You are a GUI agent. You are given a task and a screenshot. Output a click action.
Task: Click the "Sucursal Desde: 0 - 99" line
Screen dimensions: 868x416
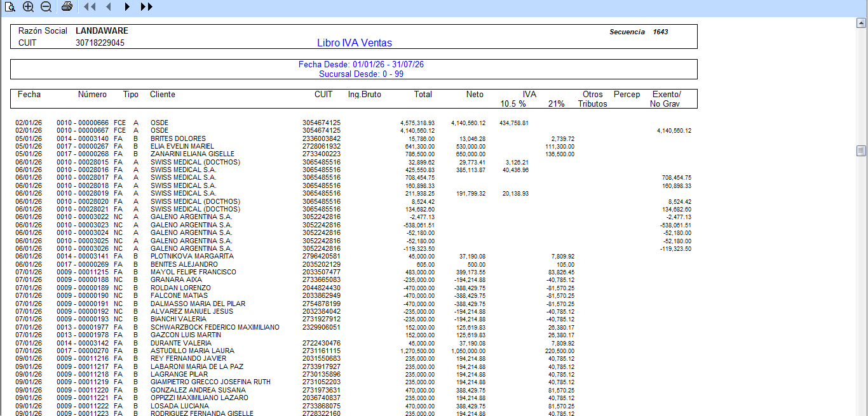click(361, 74)
